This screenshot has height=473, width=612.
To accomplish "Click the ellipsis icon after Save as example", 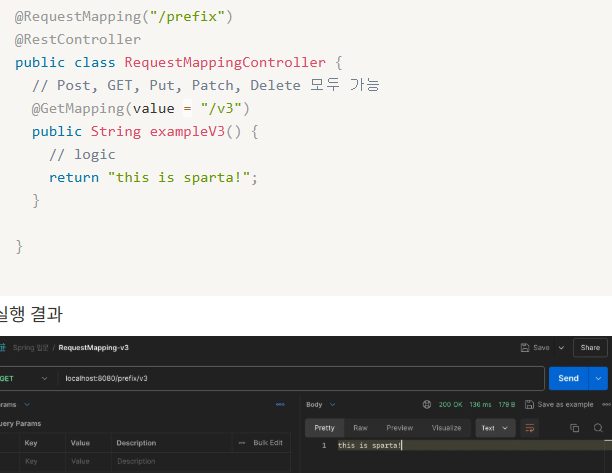I will [606, 404].
